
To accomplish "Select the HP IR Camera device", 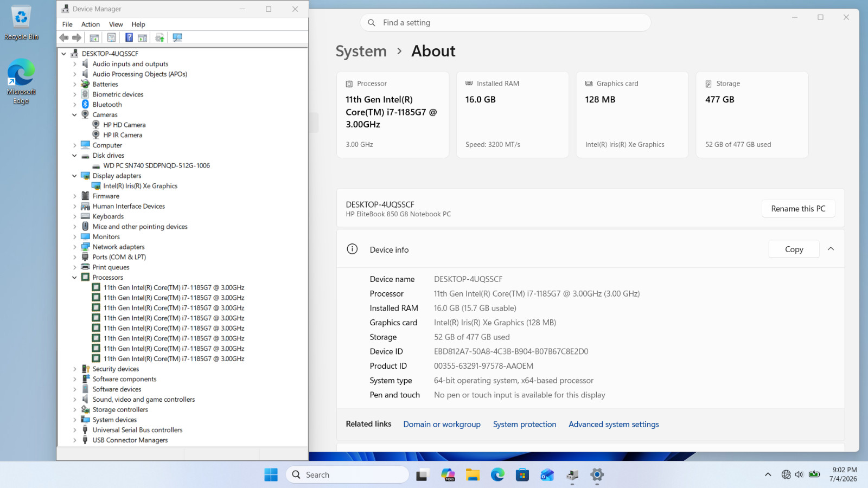I will pos(123,135).
